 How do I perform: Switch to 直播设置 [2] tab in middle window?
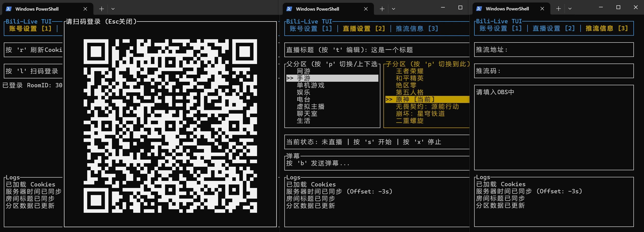(x=364, y=29)
